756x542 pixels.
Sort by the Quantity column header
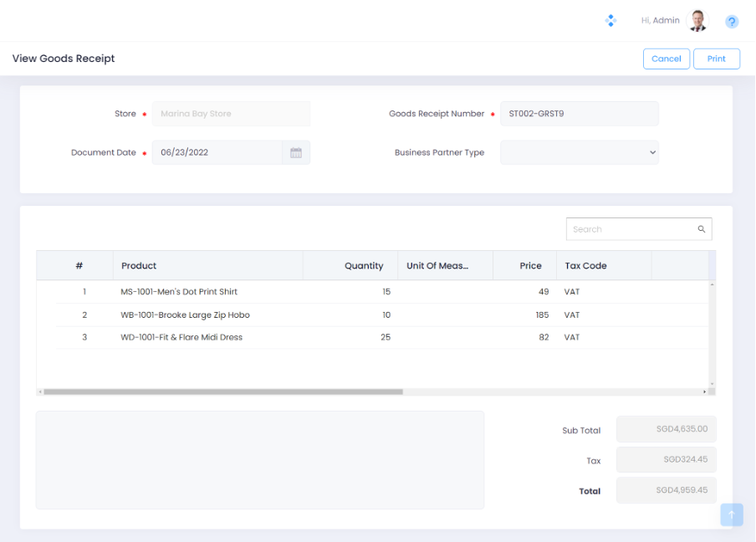(x=364, y=266)
